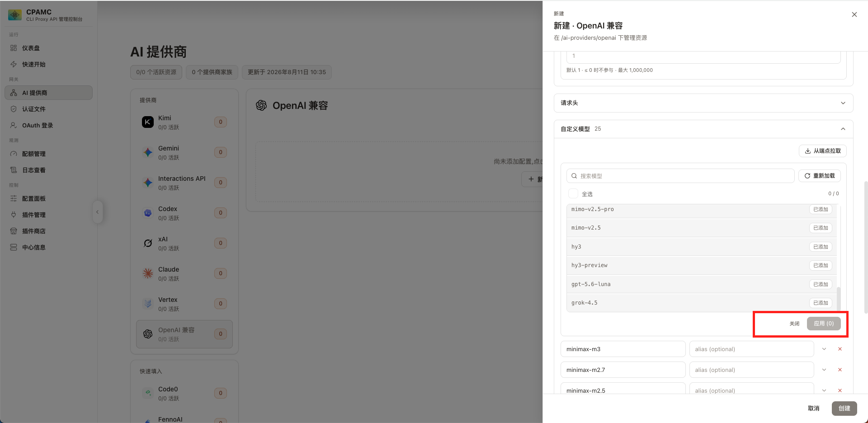Open 配置面板 in the sidebar

click(x=48, y=198)
